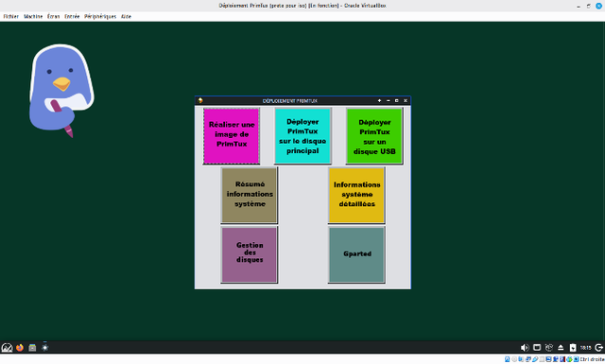Open "Informations système détaillées"
The height and width of the screenshot is (364, 605).
coord(356,195)
